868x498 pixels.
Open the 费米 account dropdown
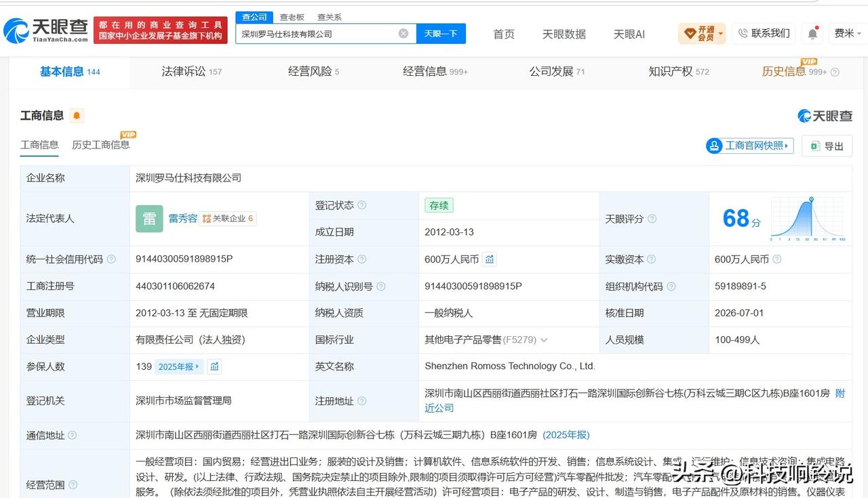[848, 33]
